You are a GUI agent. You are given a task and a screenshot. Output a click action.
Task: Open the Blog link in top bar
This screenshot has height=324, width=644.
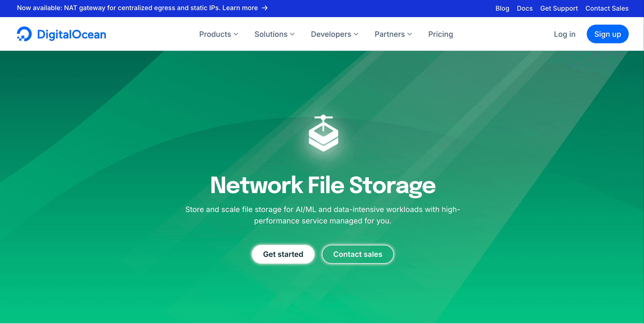pos(502,8)
